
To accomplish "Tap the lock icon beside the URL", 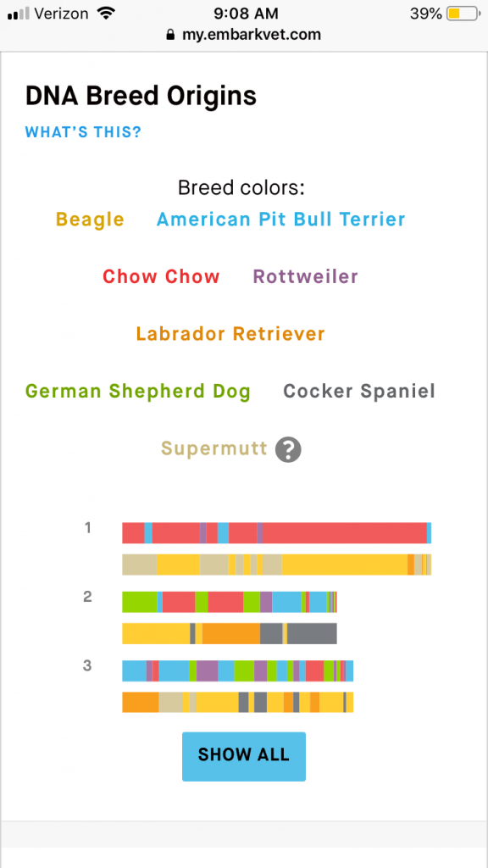I will (169, 34).
